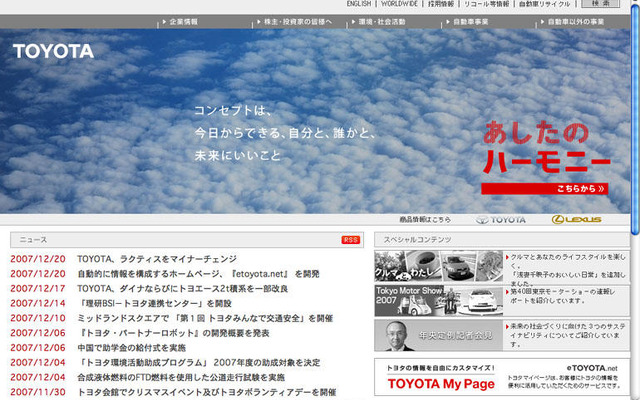Click the あしたのハーモニー banner title
Screen dimensions: 640x400
point(546,147)
